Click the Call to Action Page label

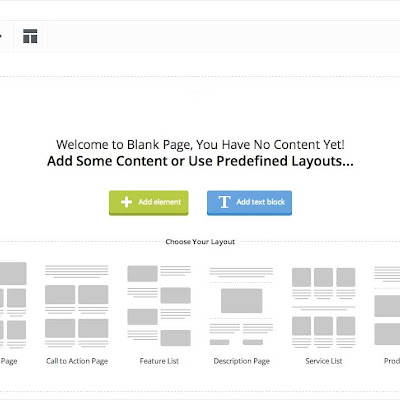pyautogui.click(x=77, y=361)
